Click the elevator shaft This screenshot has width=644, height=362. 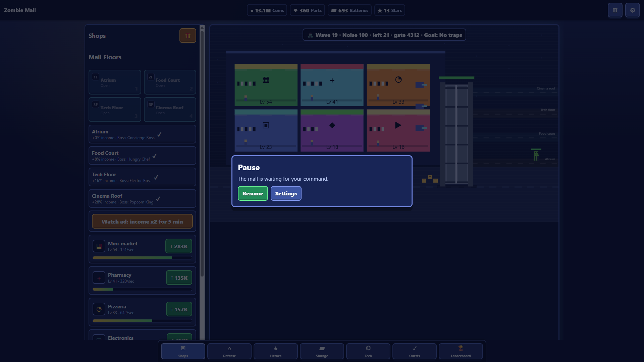pyautogui.click(x=456, y=134)
